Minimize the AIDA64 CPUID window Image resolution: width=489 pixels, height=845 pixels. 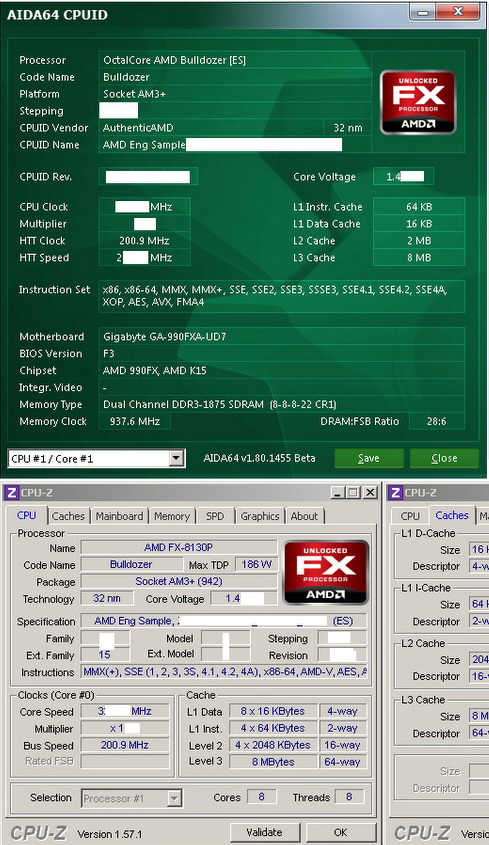pos(423,12)
